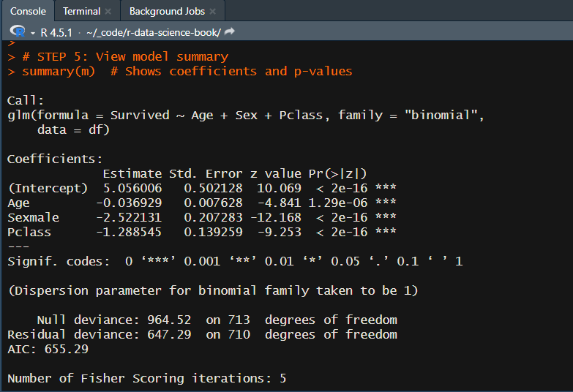Switch to the Console tab
Viewport: 573px width, 392px height.
click(x=28, y=11)
